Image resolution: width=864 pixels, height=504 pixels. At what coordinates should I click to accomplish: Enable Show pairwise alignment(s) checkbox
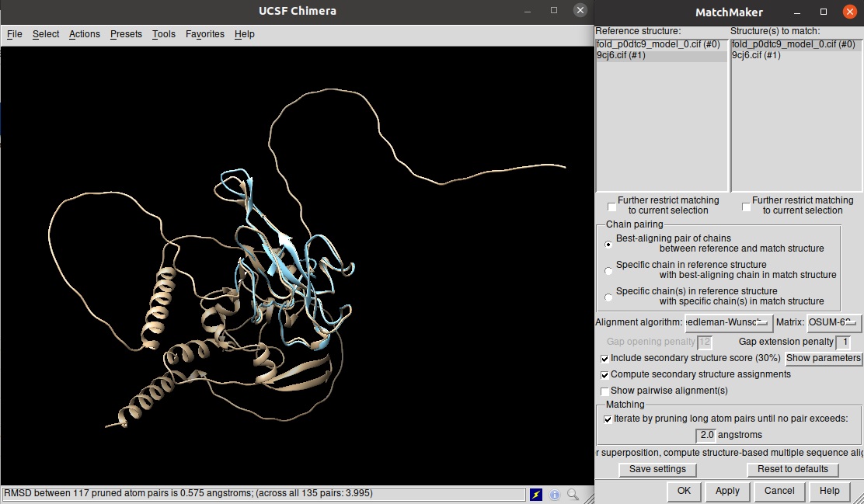[x=605, y=391]
